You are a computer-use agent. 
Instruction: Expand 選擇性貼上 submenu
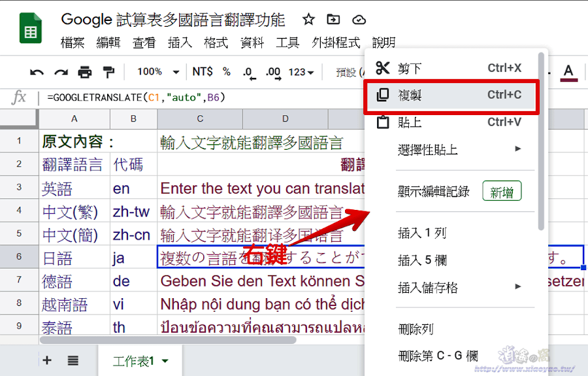(518, 149)
